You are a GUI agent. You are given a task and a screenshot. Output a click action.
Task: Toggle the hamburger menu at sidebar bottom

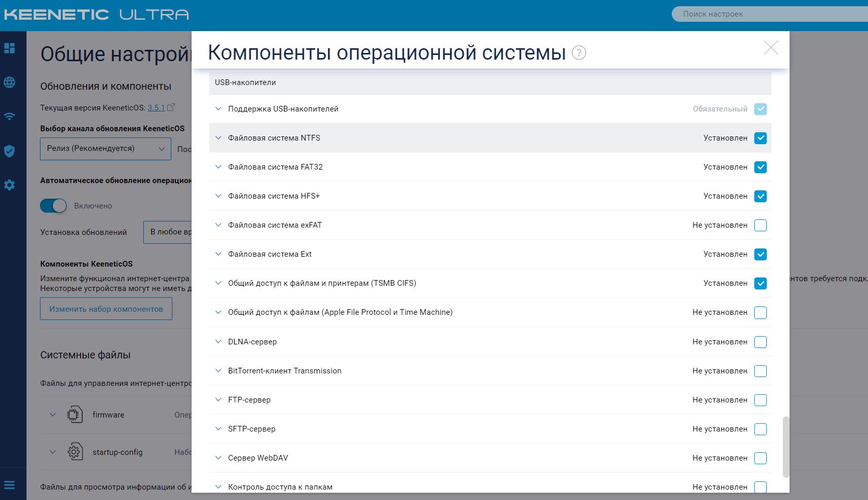click(x=9, y=485)
